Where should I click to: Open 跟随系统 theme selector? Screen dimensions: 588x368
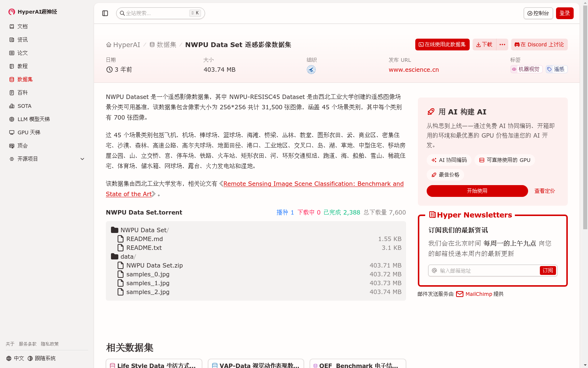point(42,358)
